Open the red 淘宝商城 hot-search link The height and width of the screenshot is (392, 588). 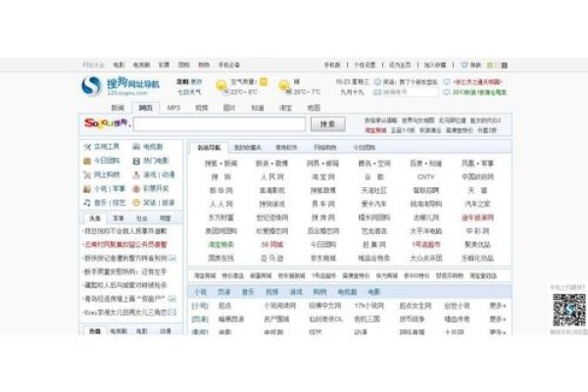375,130
